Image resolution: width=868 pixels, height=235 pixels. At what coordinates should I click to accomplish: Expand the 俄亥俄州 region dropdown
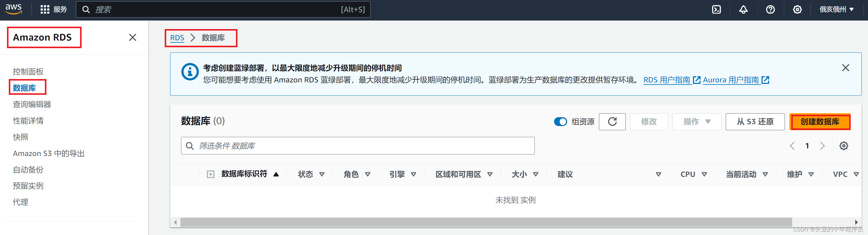point(837,9)
